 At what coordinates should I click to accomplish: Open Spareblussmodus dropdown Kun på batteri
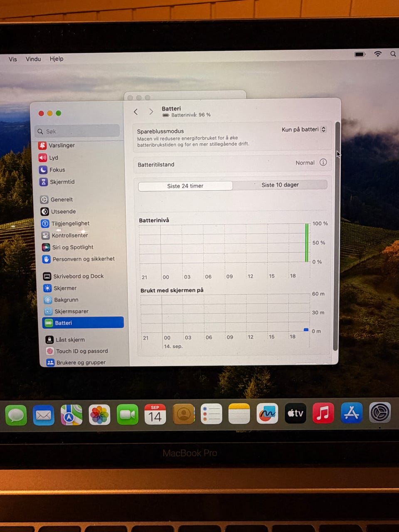tap(304, 130)
